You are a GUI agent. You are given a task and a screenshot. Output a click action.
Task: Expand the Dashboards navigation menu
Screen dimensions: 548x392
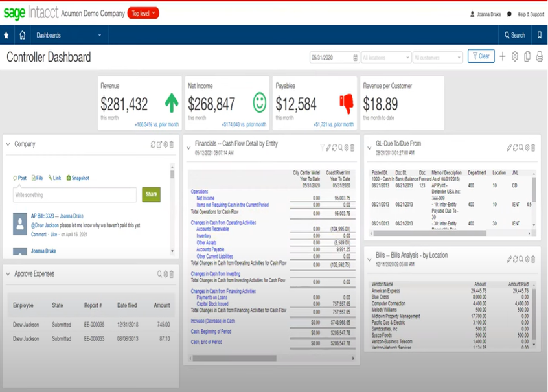point(69,35)
